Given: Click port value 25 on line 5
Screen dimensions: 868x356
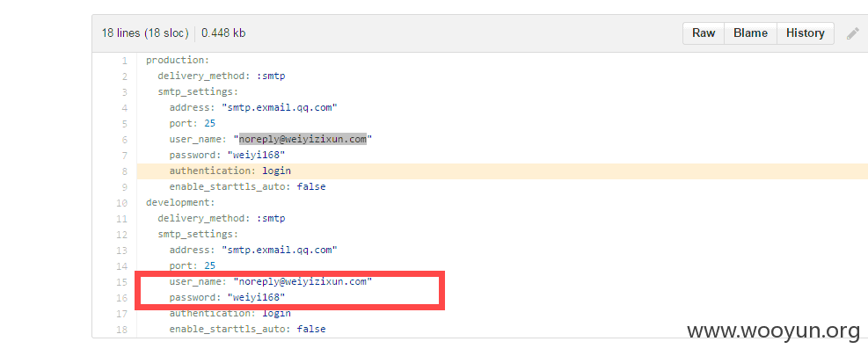Looking at the screenshot, I should [210, 123].
